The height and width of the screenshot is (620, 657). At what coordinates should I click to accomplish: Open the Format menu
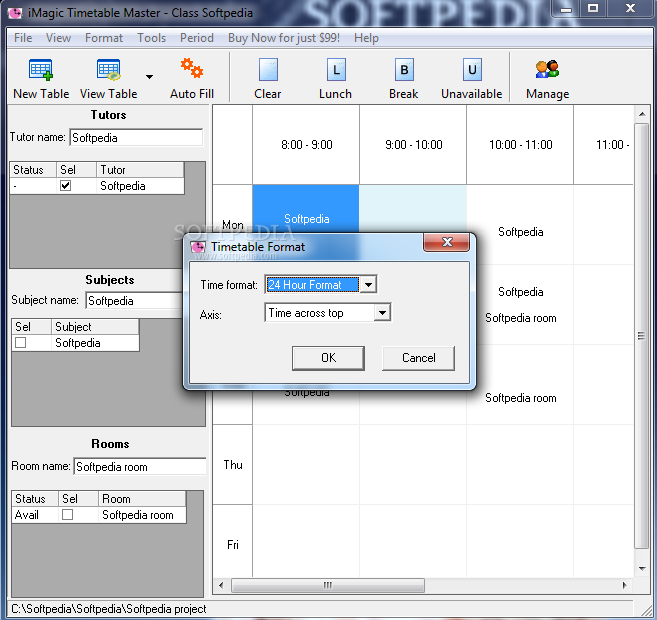coord(104,38)
